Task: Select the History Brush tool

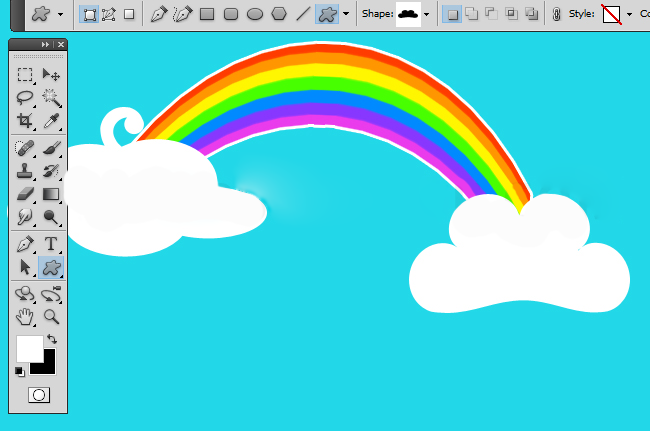Action: 51,171
